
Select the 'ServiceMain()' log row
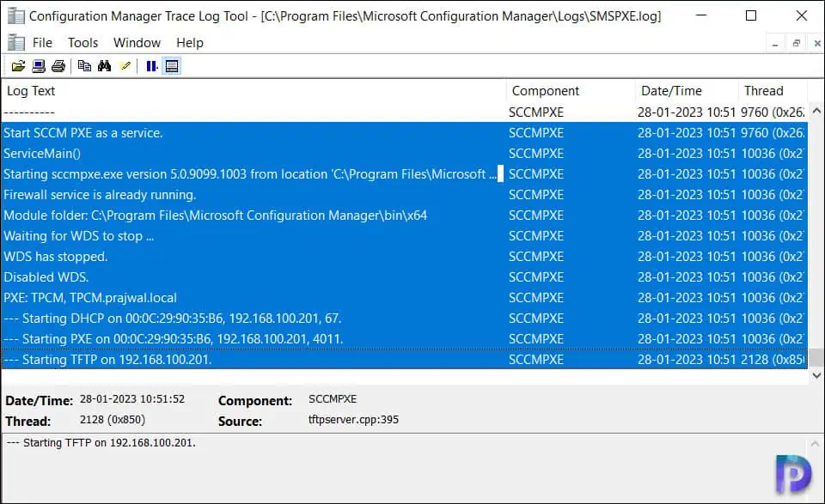(x=404, y=154)
